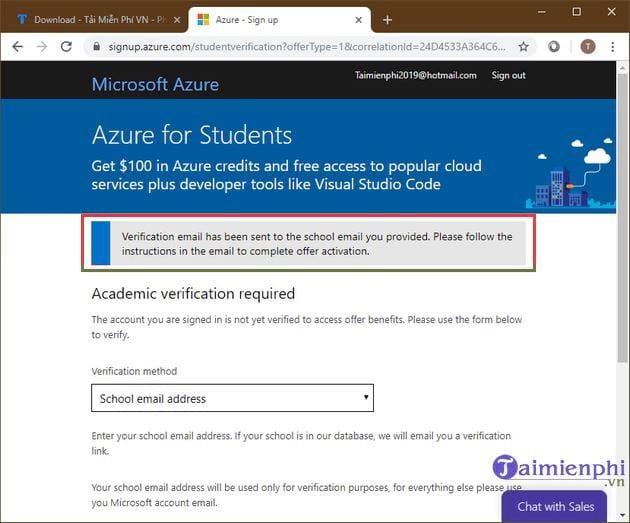Close the Download - Tải Miễn Phí tab
630x523 pixels.
coord(177,20)
